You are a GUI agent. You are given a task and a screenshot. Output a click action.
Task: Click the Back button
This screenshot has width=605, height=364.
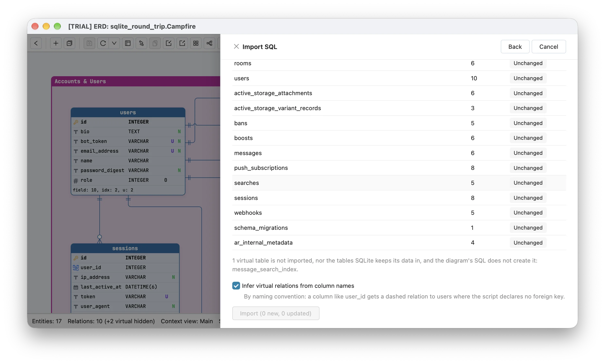coord(515,47)
